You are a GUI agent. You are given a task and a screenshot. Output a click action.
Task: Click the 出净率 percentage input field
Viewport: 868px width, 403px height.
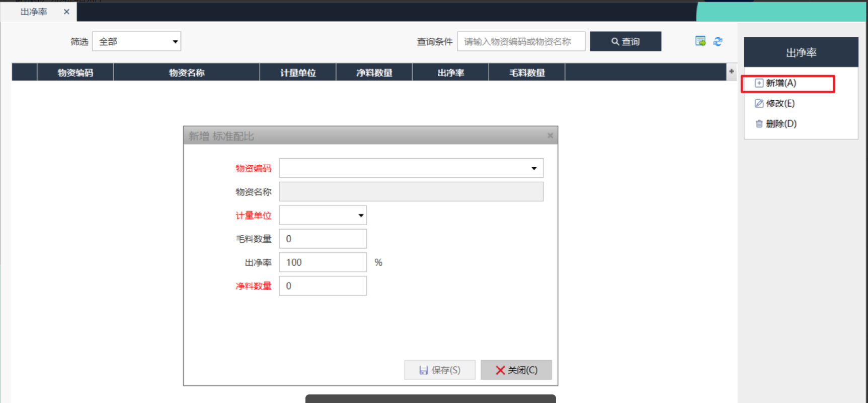(323, 262)
